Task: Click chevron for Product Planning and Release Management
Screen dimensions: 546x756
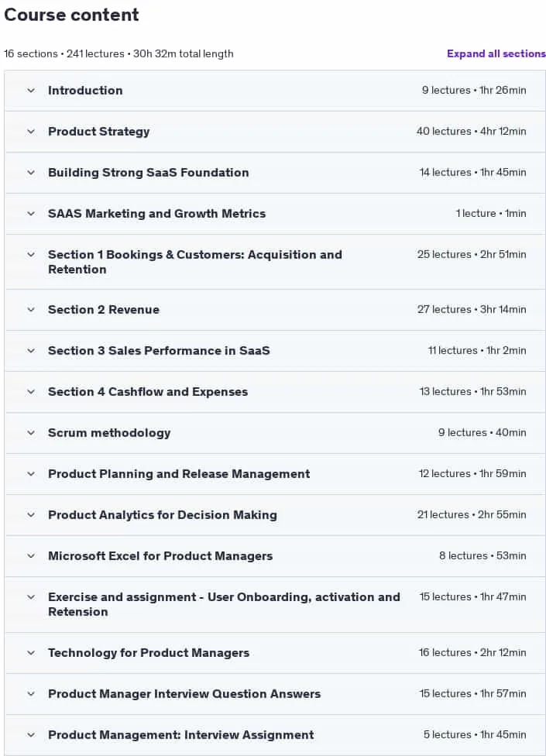Action: click(31, 473)
